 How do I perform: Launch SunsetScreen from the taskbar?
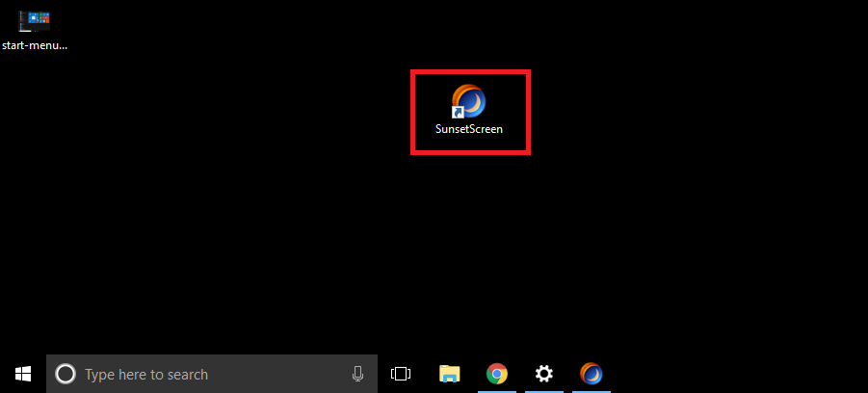pos(592,374)
